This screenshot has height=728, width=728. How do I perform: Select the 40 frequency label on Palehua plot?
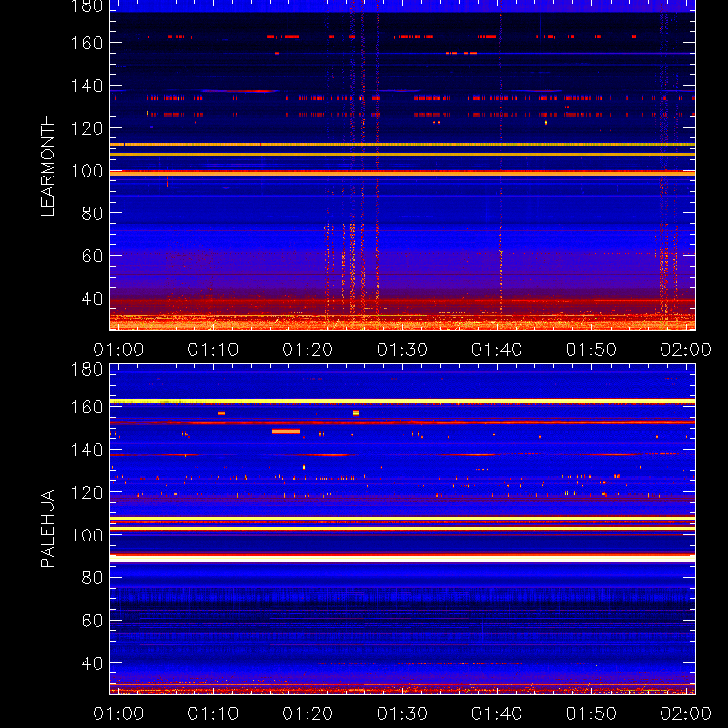click(x=92, y=663)
